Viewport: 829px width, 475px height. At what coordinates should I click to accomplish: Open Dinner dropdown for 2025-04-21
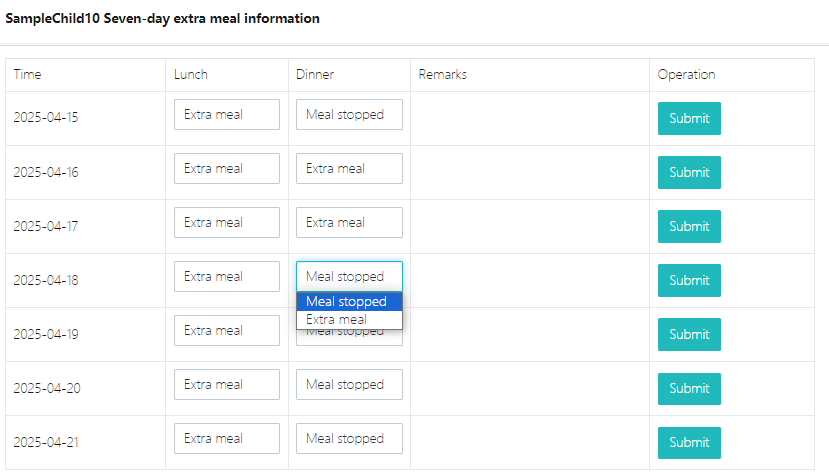click(x=349, y=439)
